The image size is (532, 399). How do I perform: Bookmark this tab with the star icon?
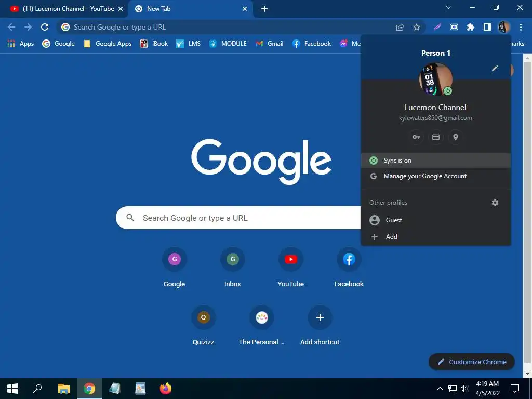417,27
